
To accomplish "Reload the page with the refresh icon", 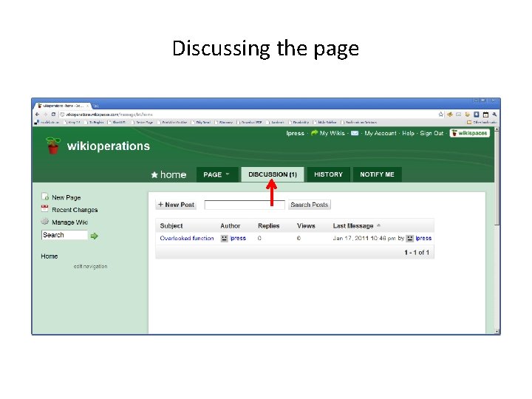I will tap(53, 115).
